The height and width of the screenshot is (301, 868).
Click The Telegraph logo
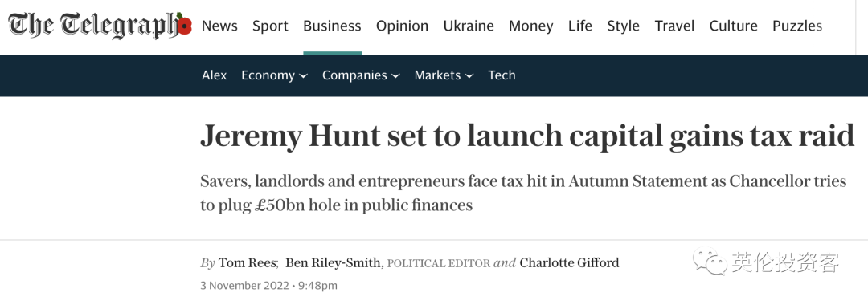[94, 26]
